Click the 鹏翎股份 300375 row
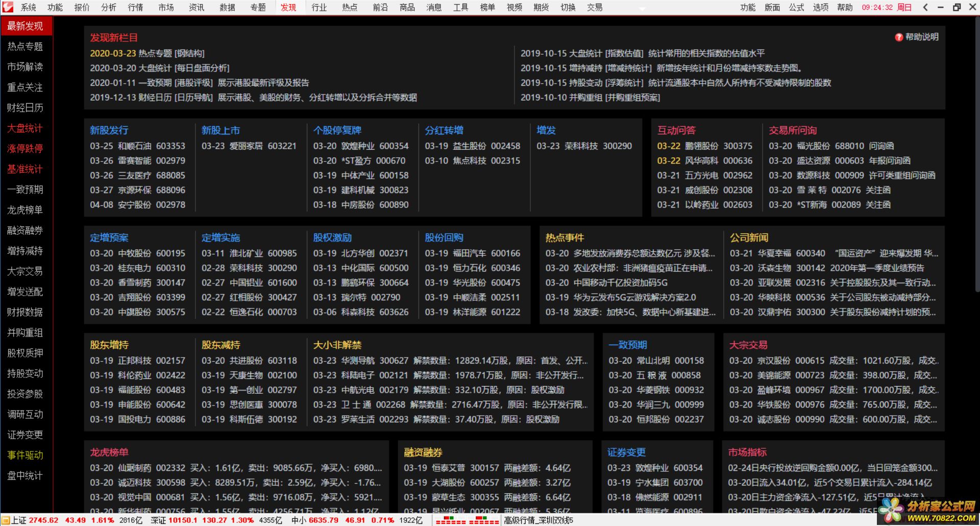Image resolution: width=980 pixels, height=526 pixels. [x=705, y=146]
